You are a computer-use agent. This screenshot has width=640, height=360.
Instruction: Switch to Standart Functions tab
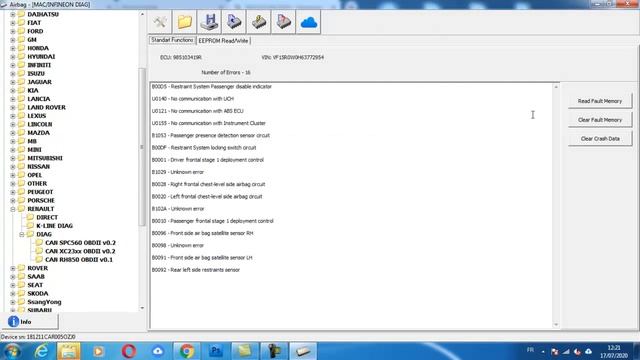pos(172,40)
